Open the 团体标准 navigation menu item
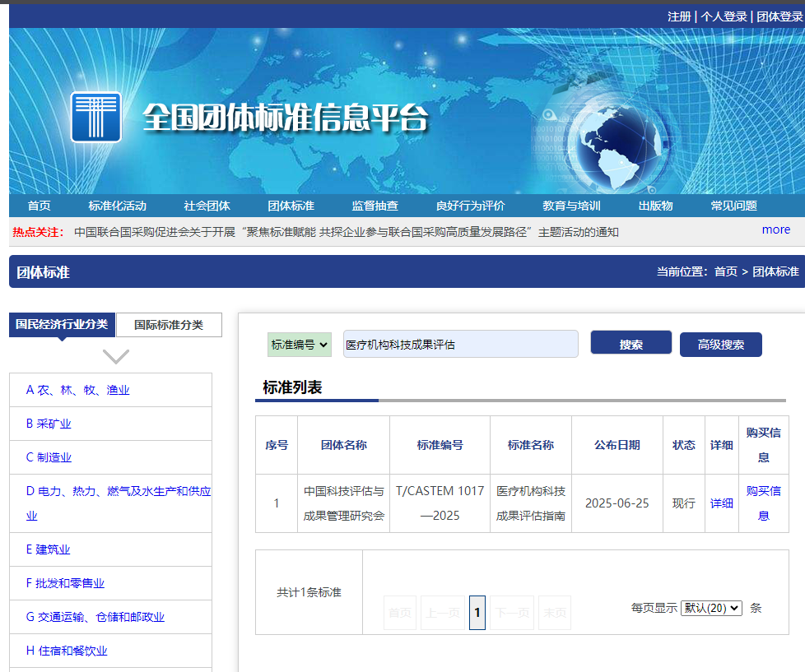This screenshot has width=805, height=672. coord(291,206)
